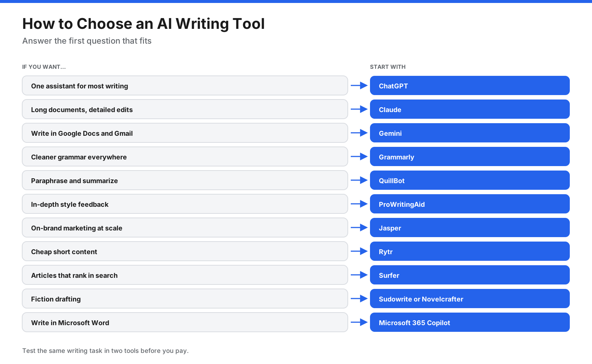Select the Grammarly box
The image size is (592, 364).
pyautogui.click(x=470, y=156)
